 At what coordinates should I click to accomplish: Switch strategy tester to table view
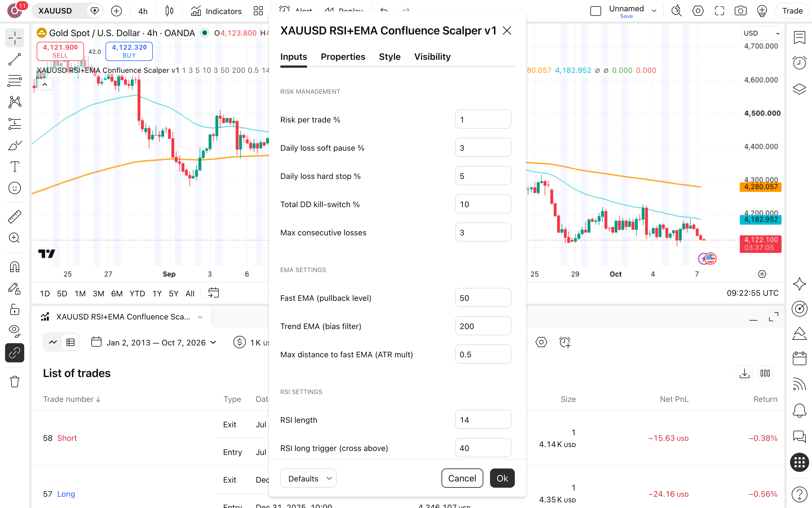(70, 342)
